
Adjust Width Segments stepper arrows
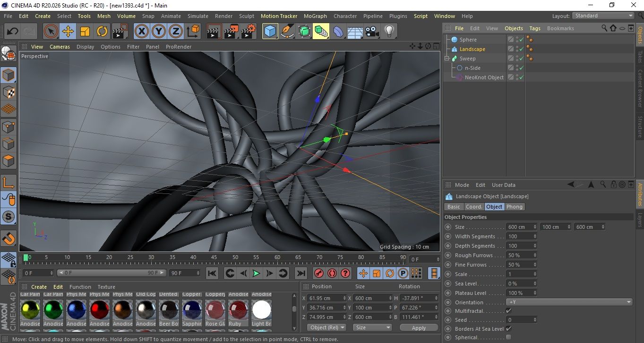(x=535, y=236)
